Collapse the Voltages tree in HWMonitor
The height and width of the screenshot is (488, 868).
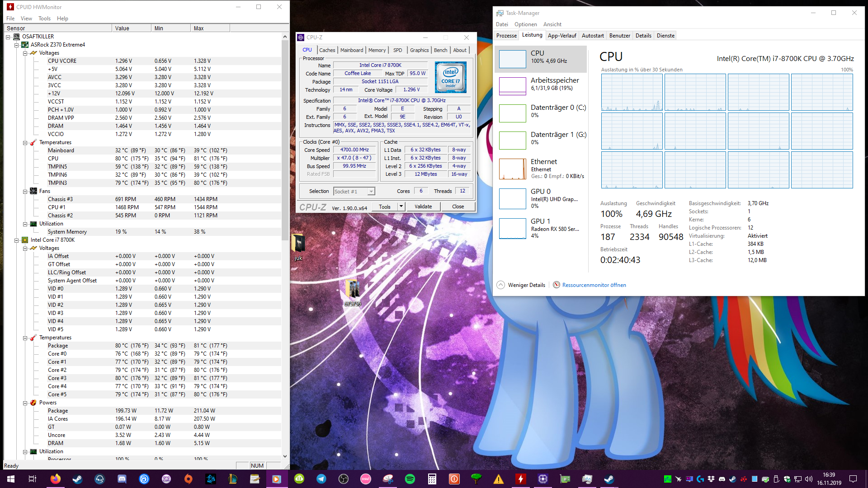pyautogui.click(x=25, y=53)
